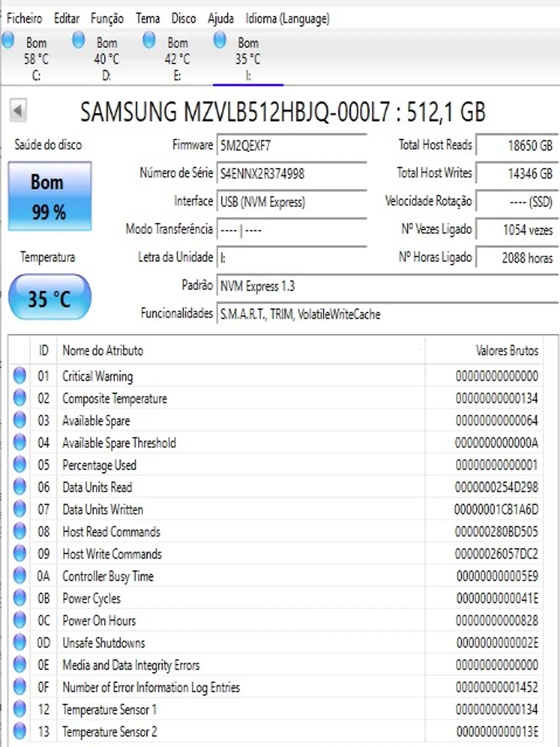Click the status icon for Temperature Sensor 1
560x747 pixels.
(20, 709)
